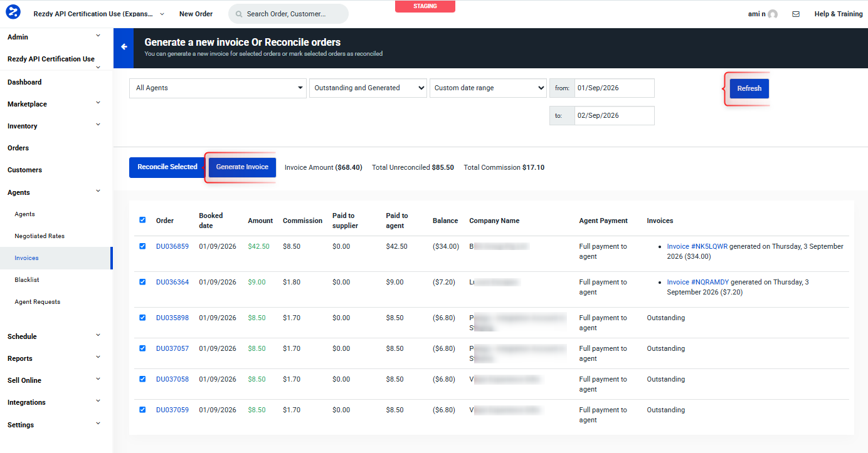Open order link DU037059
The width and height of the screenshot is (868, 453).
click(x=172, y=410)
